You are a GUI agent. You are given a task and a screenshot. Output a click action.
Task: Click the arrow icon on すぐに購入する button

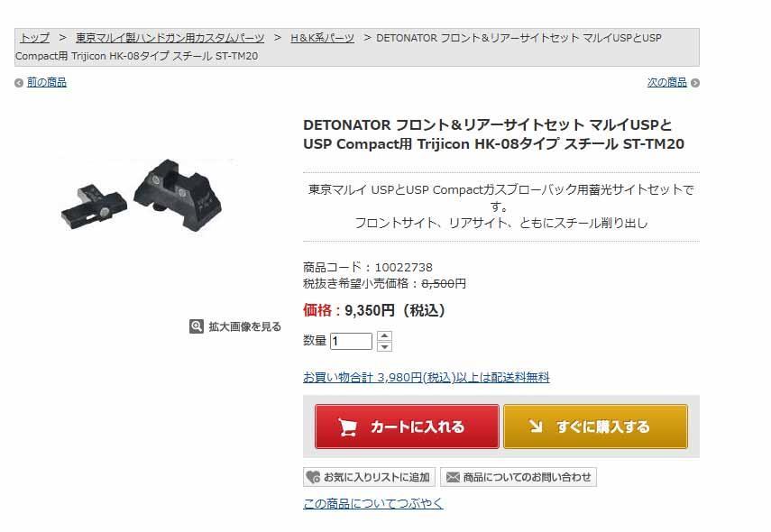click(x=536, y=426)
